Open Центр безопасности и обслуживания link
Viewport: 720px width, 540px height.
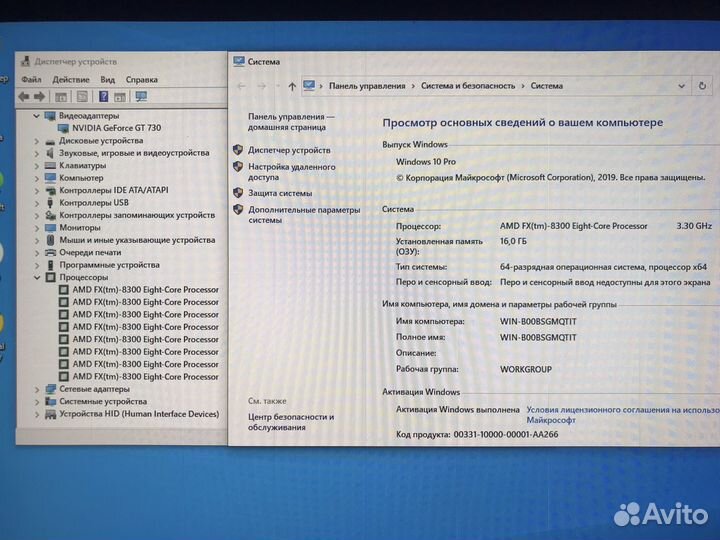click(x=291, y=422)
